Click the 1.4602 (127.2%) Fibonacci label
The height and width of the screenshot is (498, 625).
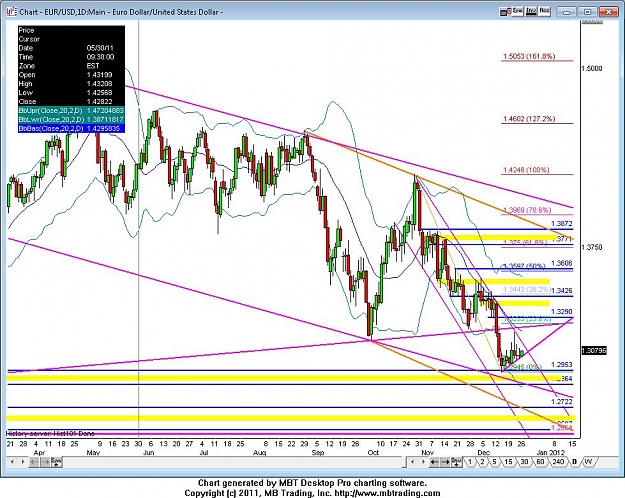(x=529, y=119)
